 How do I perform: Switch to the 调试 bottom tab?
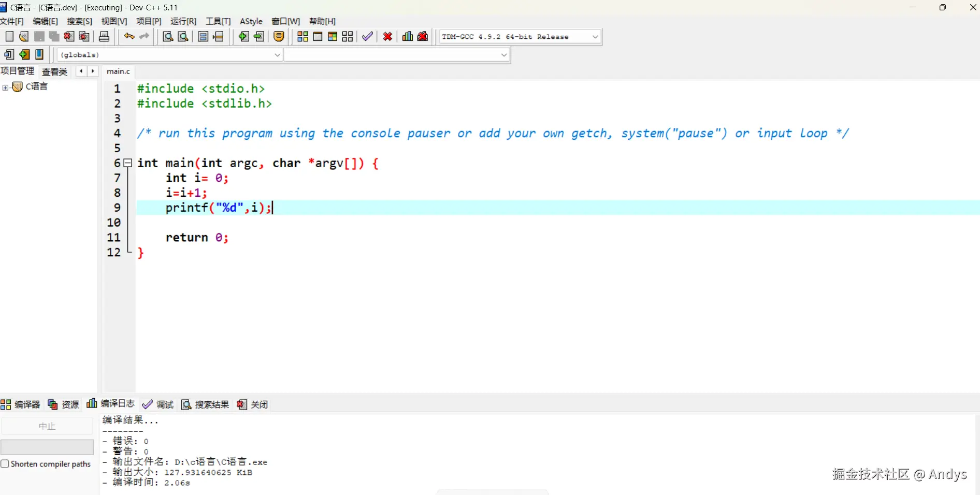point(158,404)
